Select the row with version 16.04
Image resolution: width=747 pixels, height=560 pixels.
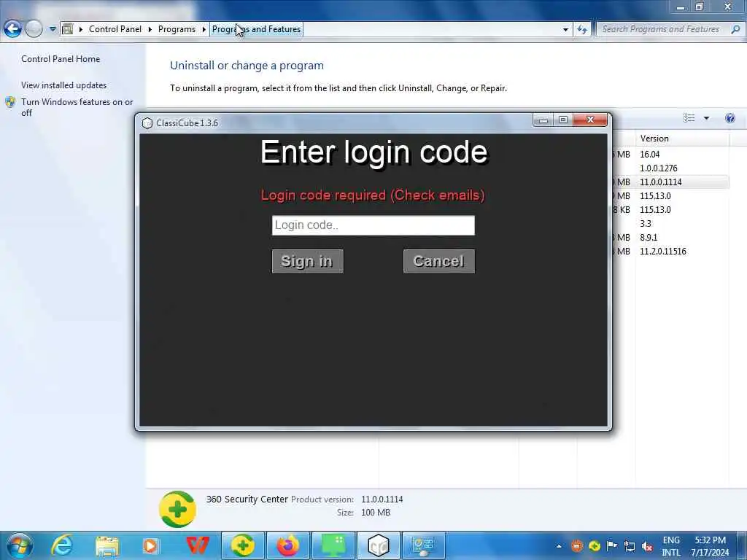(x=650, y=155)
